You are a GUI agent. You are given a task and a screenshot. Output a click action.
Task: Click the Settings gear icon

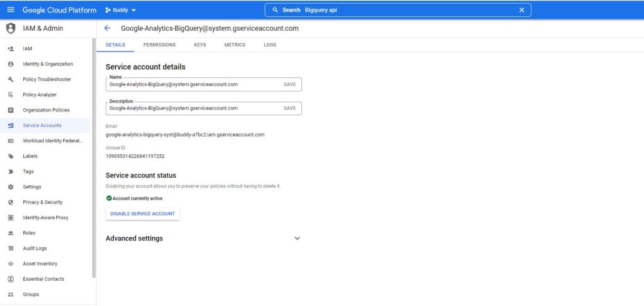11,187
